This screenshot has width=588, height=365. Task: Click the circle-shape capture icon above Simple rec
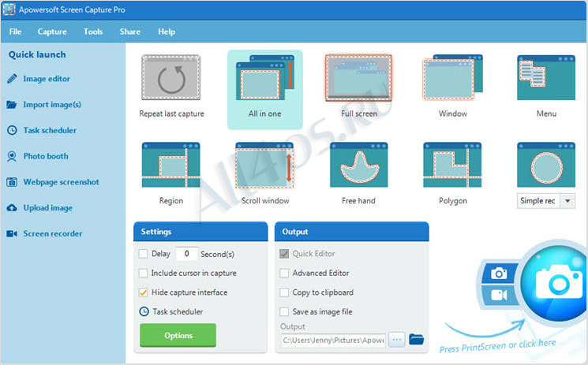[x=546, y=165]
